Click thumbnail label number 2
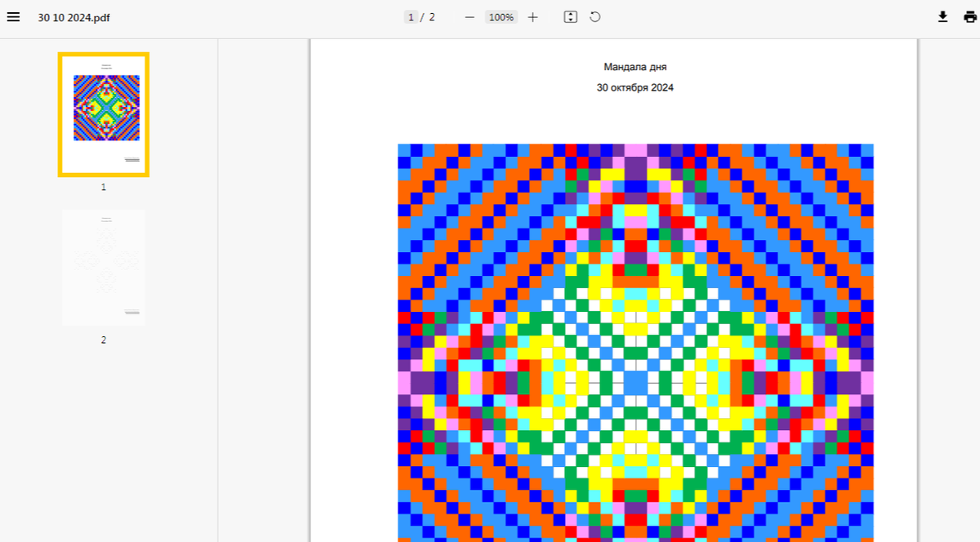The height and width of the screenshot is (542, 980). pos(103,340)
